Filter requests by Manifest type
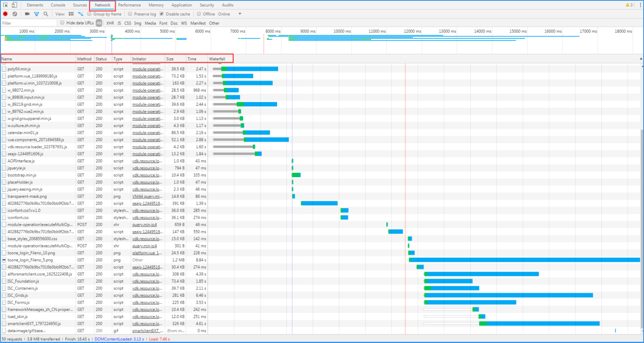 pyautogui.click(x=198, y=23)
